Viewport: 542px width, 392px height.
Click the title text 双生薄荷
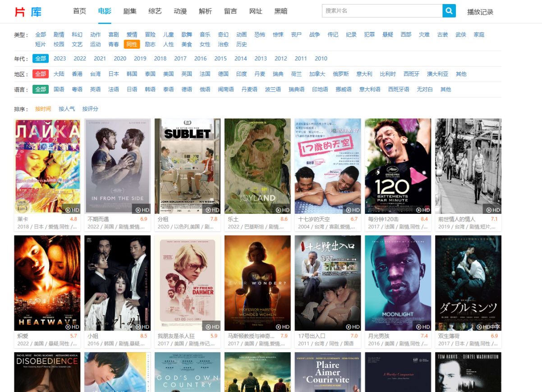click(449, 336)
